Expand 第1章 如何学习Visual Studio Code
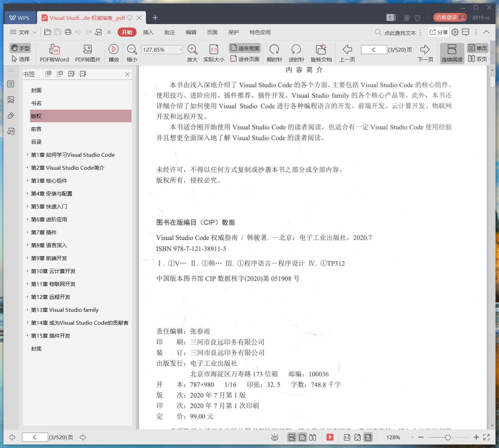 28,155
